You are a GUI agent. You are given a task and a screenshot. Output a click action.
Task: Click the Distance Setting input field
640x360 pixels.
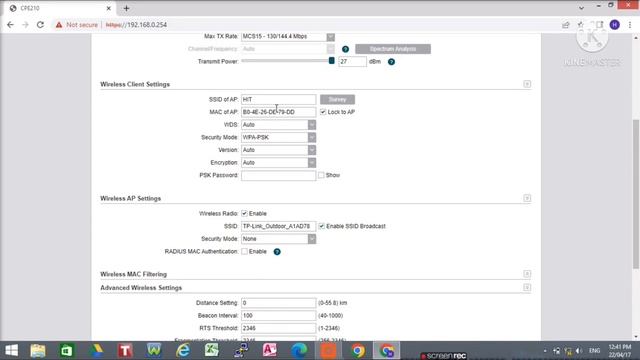click(278, 303)
